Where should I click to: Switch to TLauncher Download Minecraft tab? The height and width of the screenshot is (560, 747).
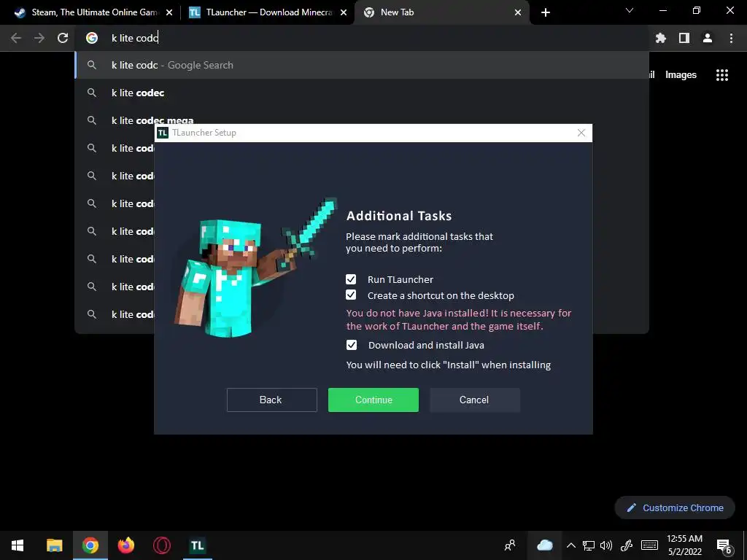tap(268, 12)
